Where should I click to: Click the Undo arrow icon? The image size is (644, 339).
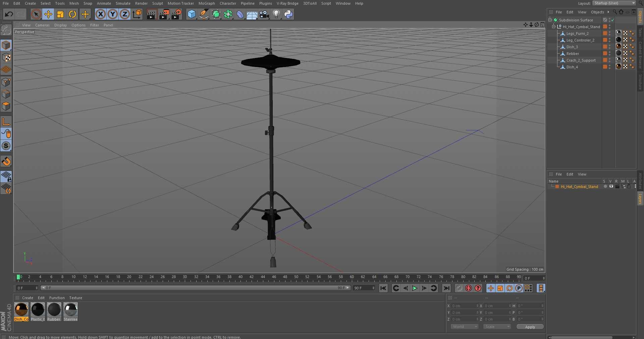(x=9, y=14)
